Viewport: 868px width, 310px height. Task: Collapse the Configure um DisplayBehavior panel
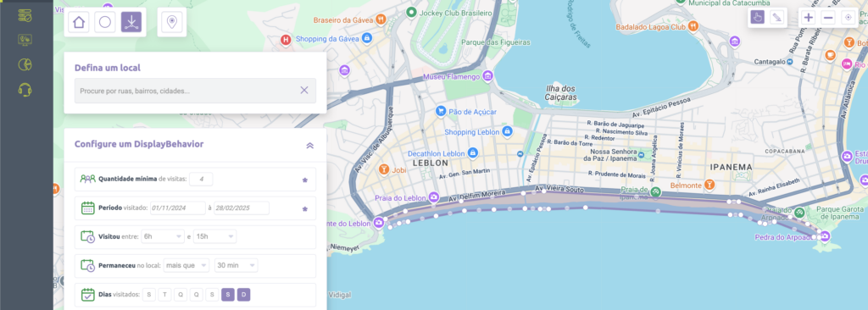coord(310,146)
